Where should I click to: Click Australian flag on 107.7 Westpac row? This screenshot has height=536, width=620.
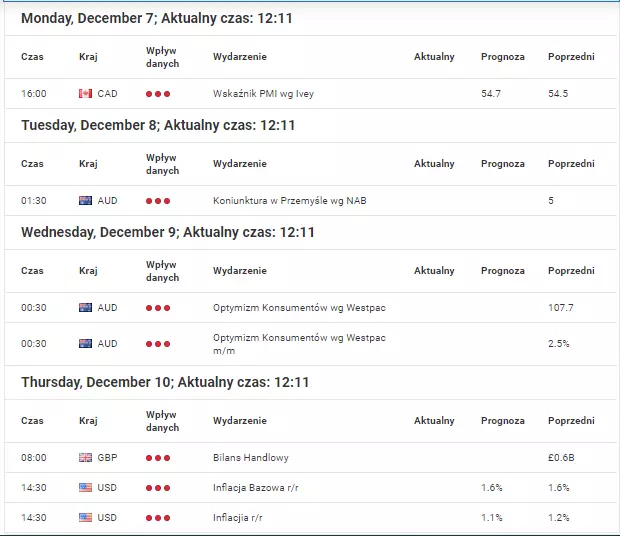coord(85,308)
